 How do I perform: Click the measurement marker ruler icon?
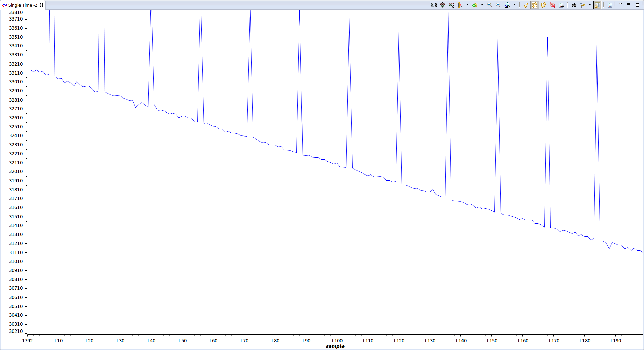coord(460,5)
